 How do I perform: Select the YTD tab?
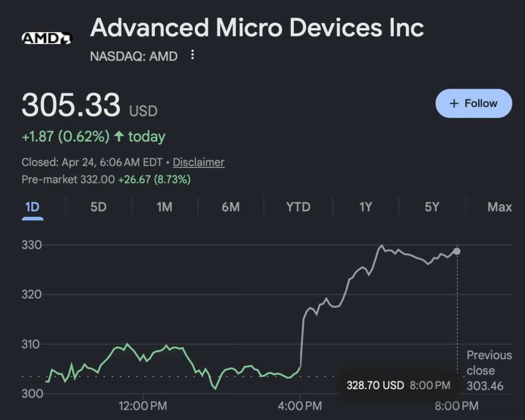pyautogui.click(x=298, y=207)
